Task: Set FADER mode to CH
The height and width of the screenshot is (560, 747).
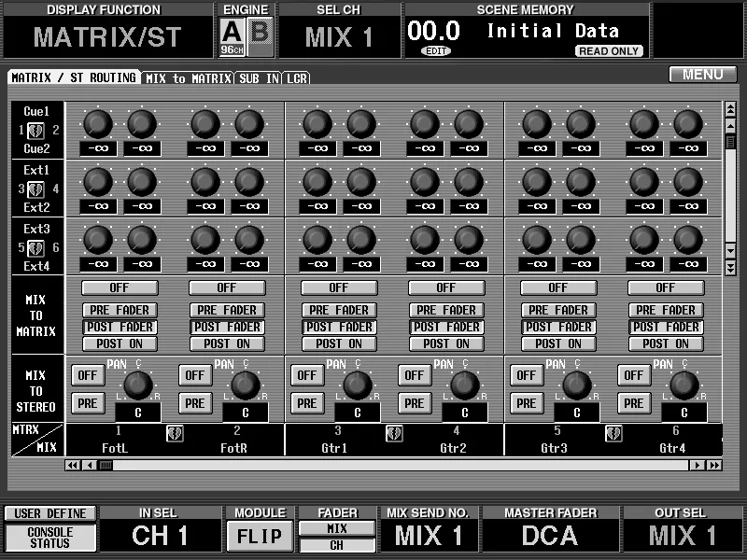Action: tap(337, 545)
